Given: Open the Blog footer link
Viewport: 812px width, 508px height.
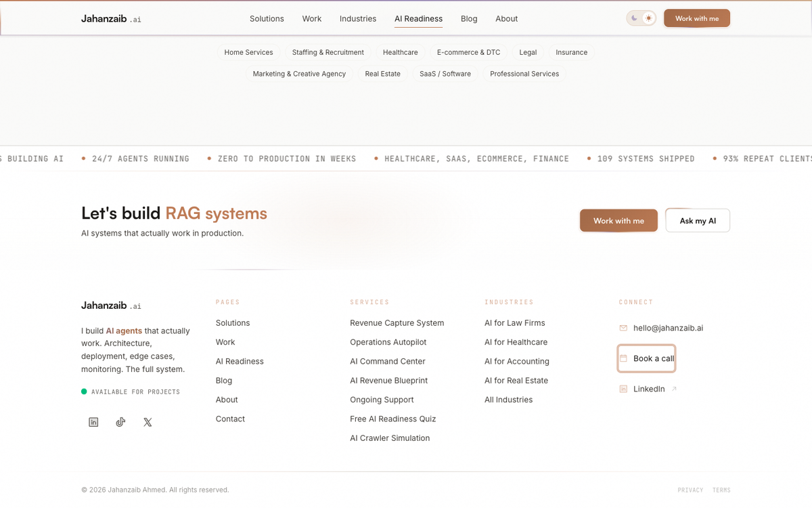Looking at the screenshot, I should (x=224, y=381).
